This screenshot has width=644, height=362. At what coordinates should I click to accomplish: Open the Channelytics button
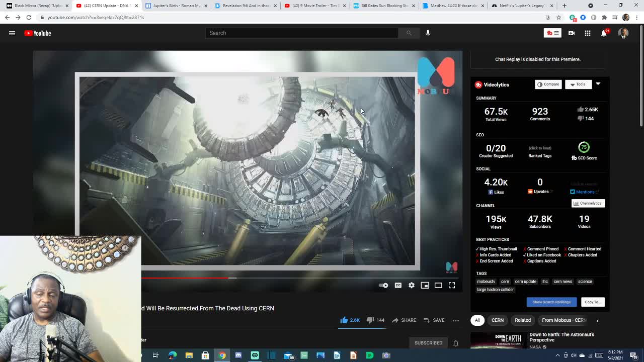(x=588, y=203)
